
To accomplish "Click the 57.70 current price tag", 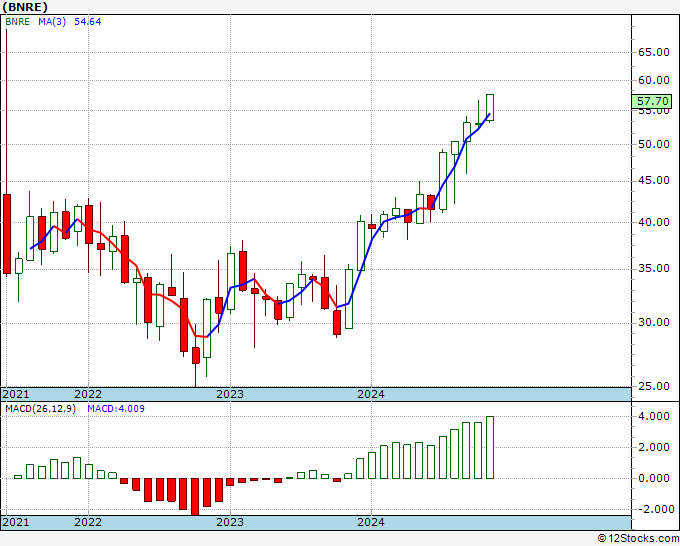I will pos(652,101).
